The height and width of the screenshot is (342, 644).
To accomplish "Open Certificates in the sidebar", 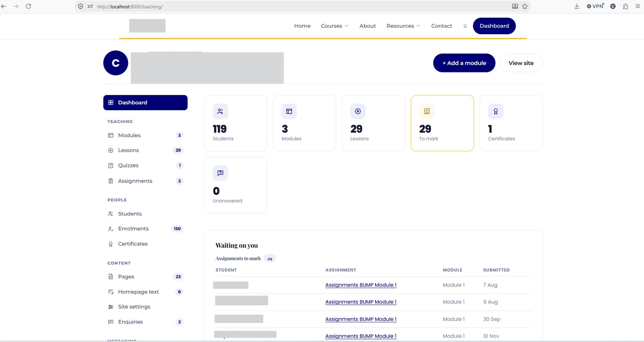I will point(145,244).
